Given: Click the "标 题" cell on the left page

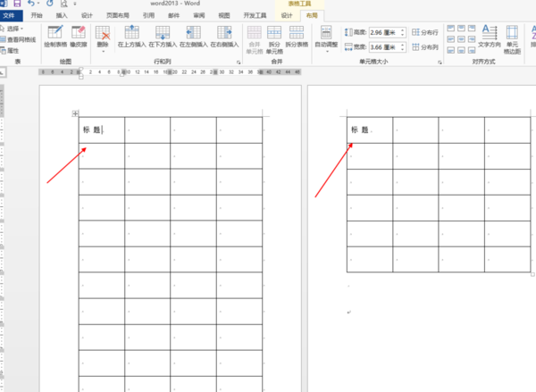Looking at the screenshot, I should 102,129.
